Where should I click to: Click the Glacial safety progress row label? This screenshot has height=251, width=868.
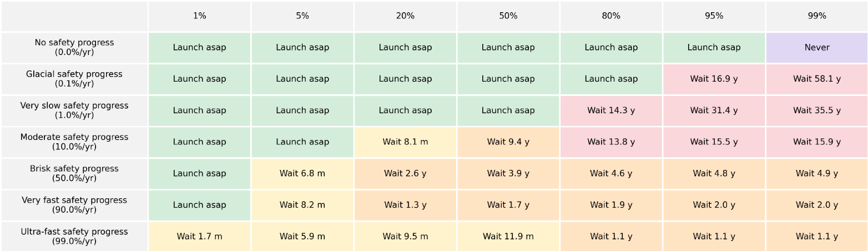[74, 79]
